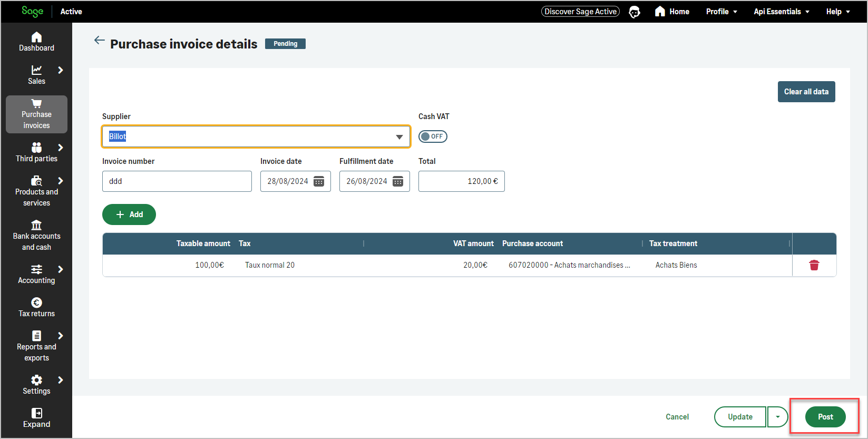868x439 pixels.
Task: Click the Home menu label
Action: pos(679,12)
